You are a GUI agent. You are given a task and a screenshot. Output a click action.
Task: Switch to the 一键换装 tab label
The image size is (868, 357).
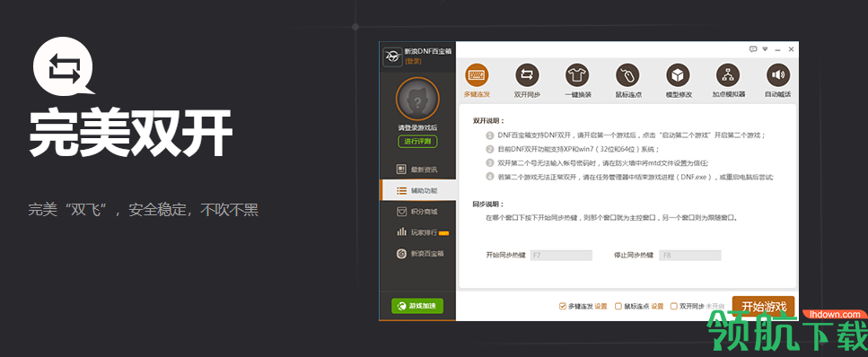(578, 95)
